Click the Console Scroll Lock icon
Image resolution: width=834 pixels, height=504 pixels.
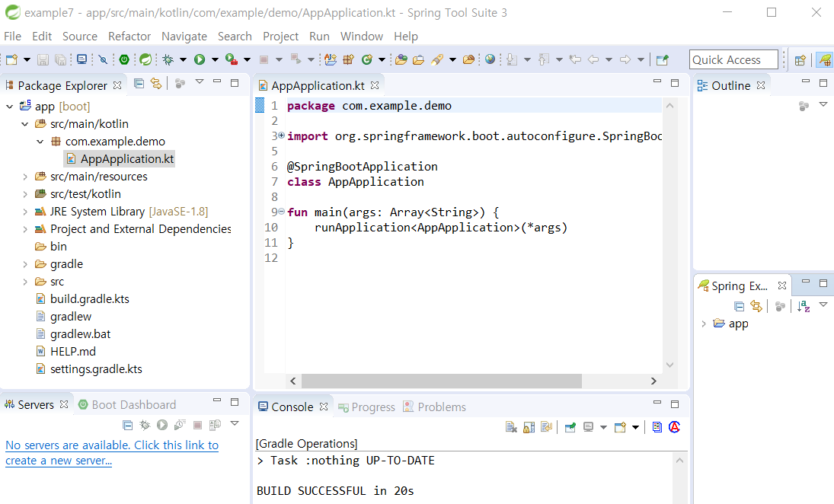pos(529,427)
